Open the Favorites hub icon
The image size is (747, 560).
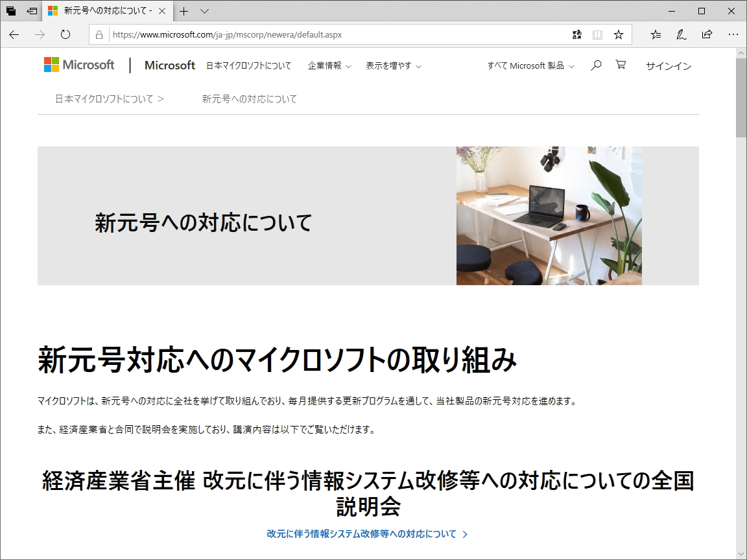[656, 34]
